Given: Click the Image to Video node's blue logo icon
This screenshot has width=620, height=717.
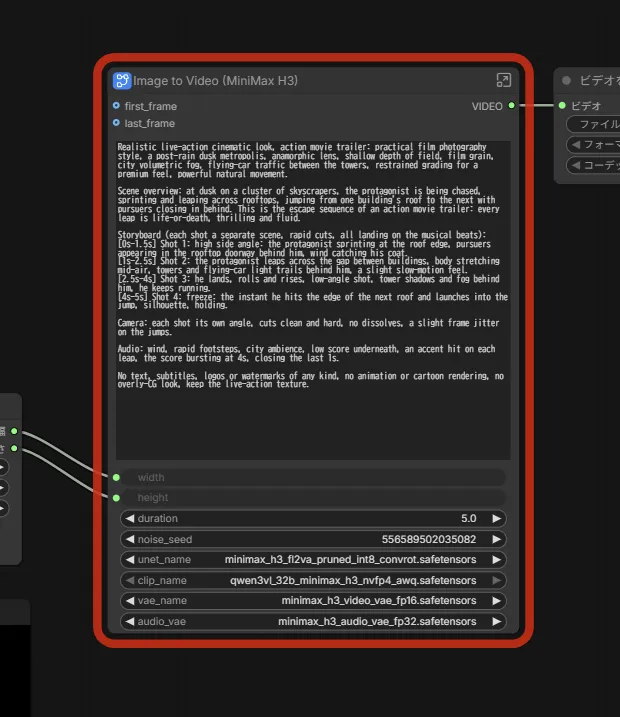Looking at the screenshot, I should (122, 80).
